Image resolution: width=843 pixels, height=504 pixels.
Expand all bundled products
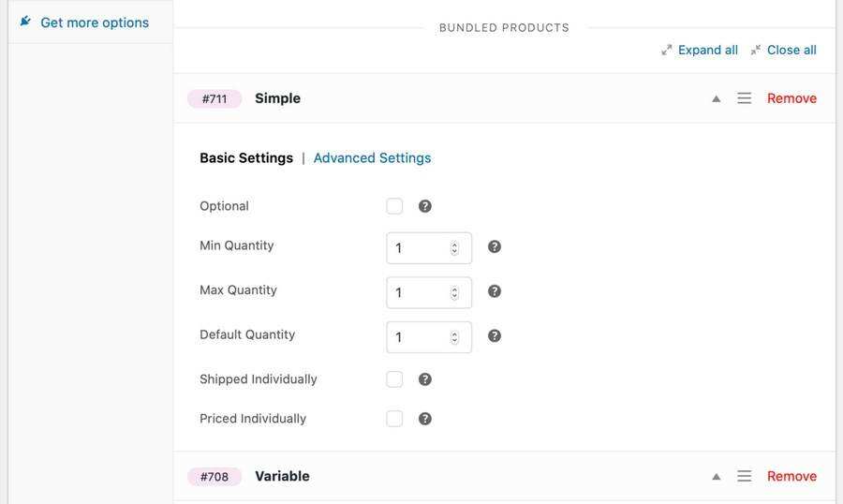pos(700,50)
